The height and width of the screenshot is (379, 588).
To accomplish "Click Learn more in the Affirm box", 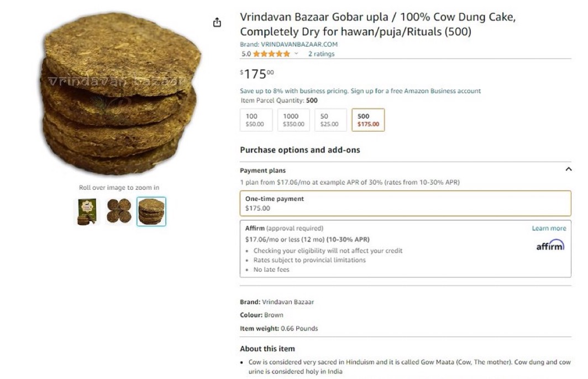I will (549, 228).
